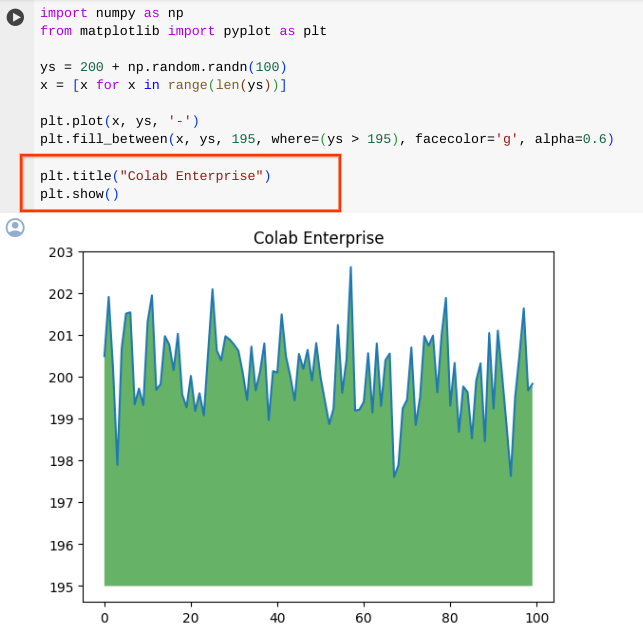Viewport: 643px width, 636px height.
Task: Click the x-axis label 40
Action: tap(277, 618)
